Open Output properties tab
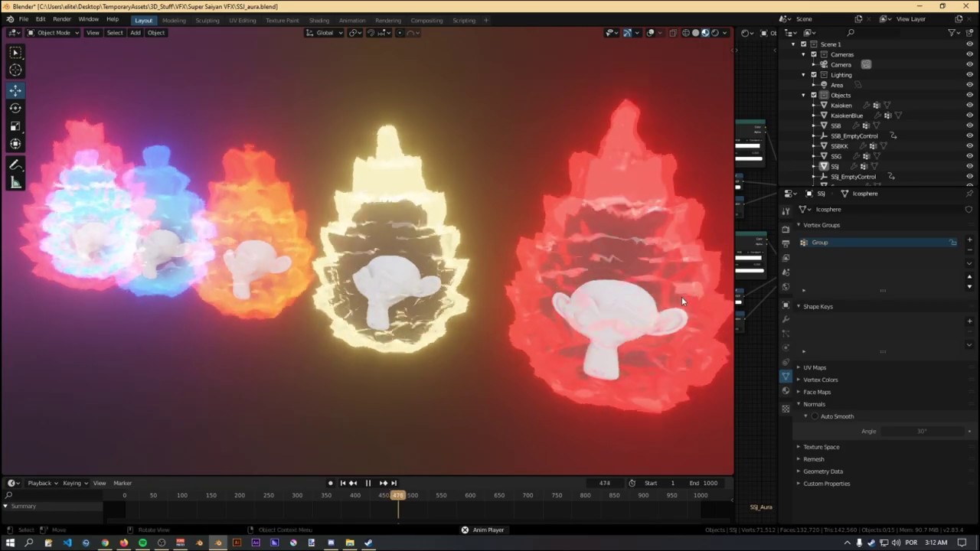 point(786,243)
